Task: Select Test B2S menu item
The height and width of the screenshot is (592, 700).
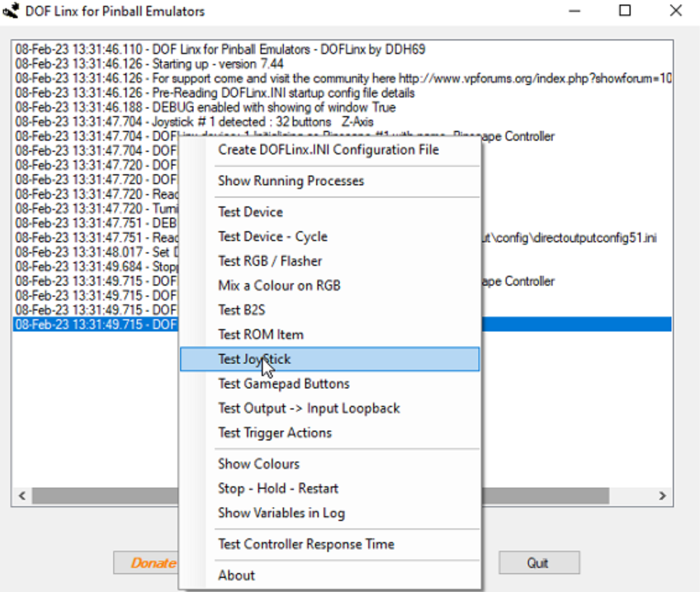Action: pos(329,310)
